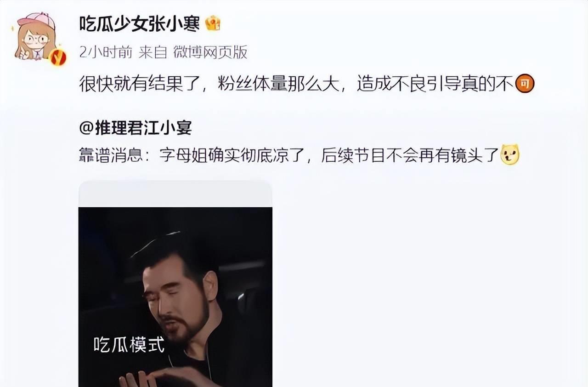Open the 吃瓜少女张小寒 profile name
This screenshot has width=588, height=387.
coord(140,24)
